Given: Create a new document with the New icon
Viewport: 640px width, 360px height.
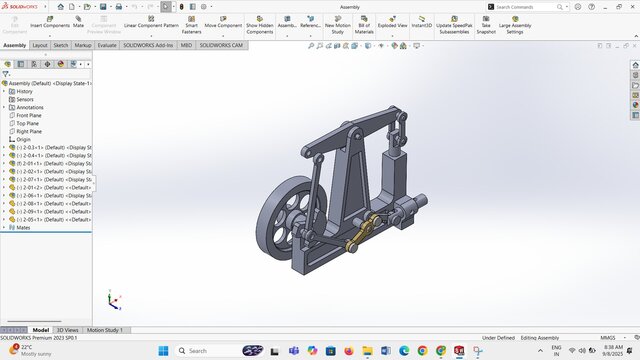Looking at the screenshot, I should tap(72, 7).
